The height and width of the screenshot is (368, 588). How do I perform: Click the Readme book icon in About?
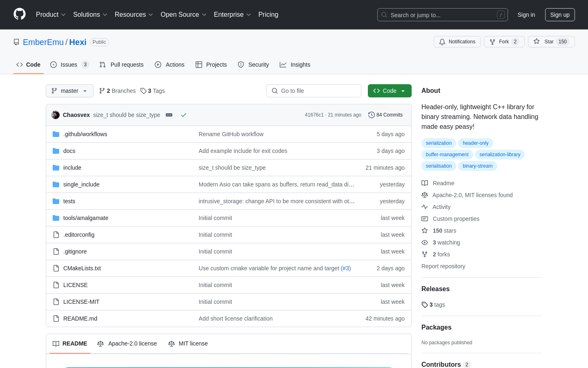tap(425, 183)
